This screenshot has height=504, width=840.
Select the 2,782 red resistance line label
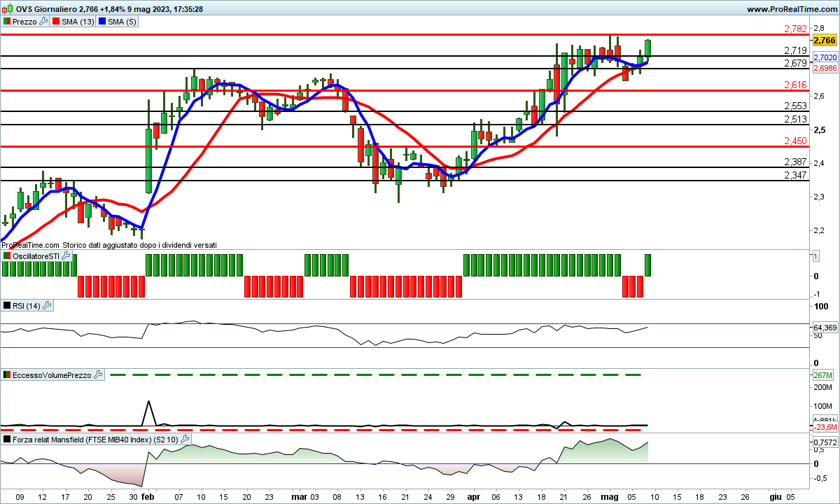click(x=795, y=29)
